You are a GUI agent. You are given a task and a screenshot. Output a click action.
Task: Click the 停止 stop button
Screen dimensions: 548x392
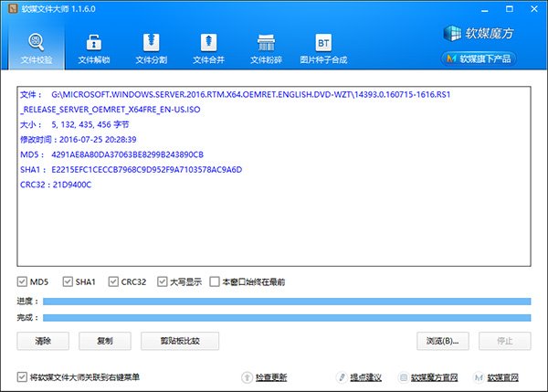pyautogui.click(x=505, y=341)
